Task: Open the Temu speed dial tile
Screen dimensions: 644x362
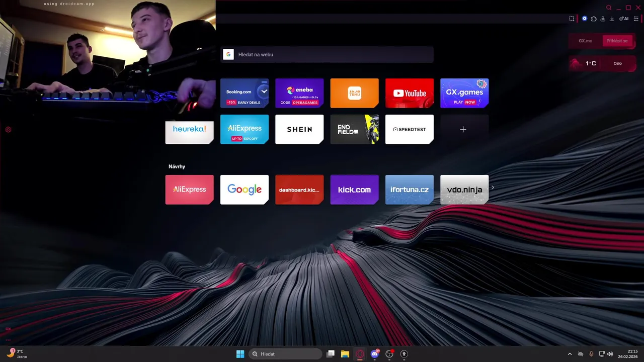Action: (x=354, y=93)
